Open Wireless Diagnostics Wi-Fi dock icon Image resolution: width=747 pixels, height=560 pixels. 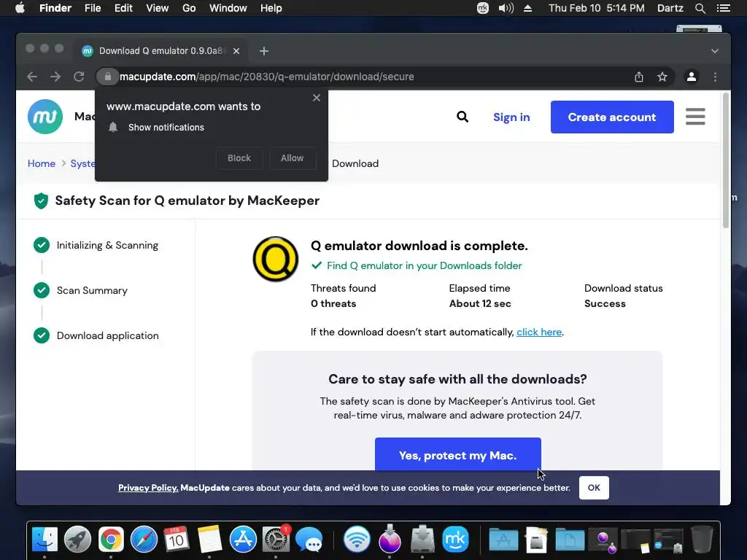[357, 540]
